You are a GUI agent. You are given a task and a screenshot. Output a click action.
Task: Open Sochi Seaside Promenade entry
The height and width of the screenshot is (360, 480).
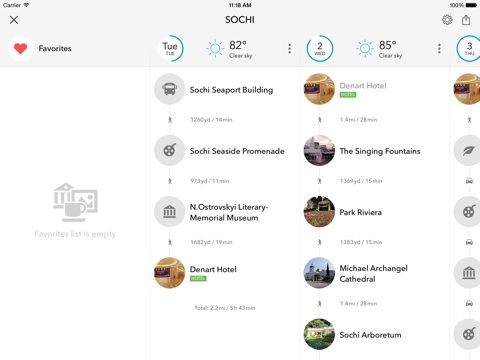click(237, 151)
